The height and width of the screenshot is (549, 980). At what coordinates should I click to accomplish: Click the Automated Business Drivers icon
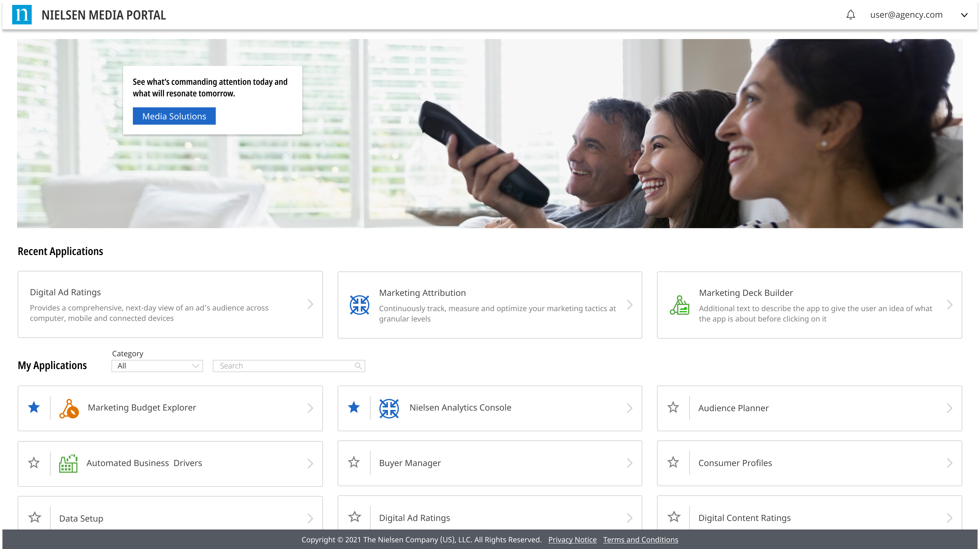point(68,463)
